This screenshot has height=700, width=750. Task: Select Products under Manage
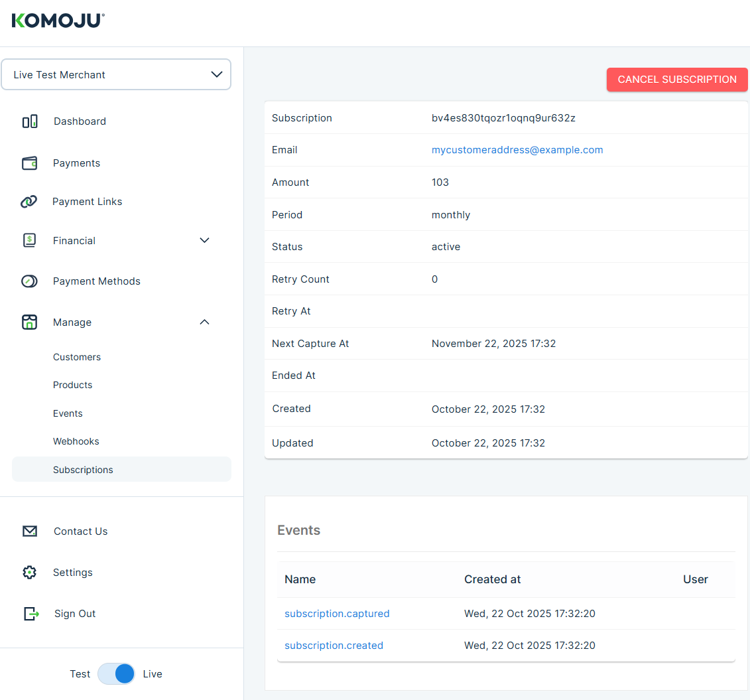pos(73,385)
